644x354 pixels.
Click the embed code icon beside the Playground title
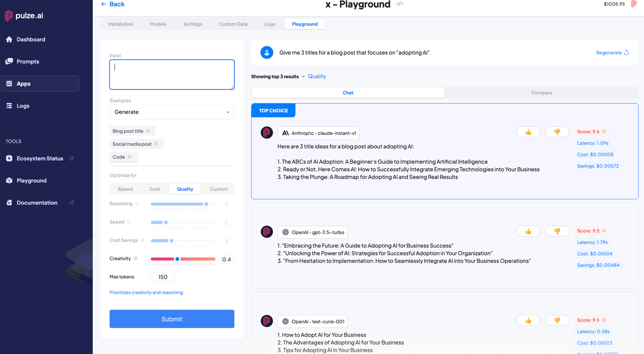pos(399,4)
